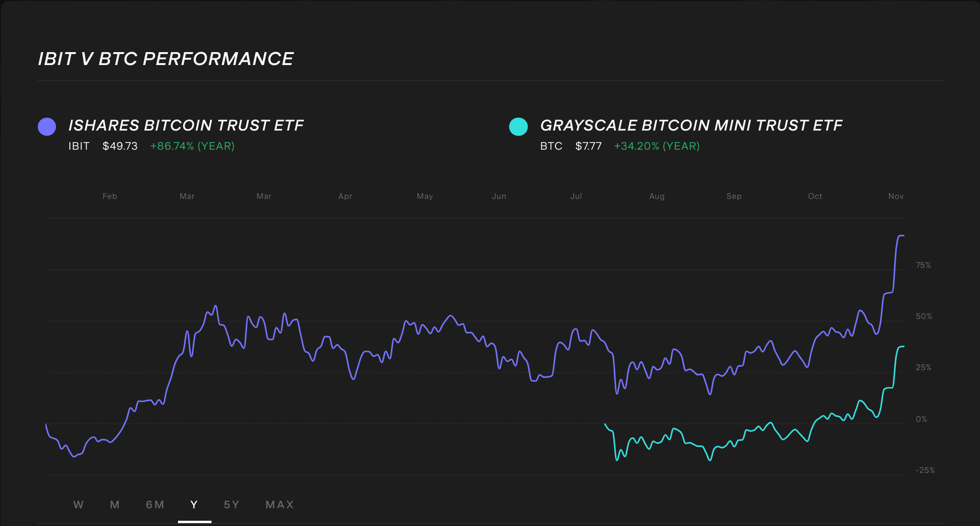Switch to the 6M timeframe

(x=155, y=504)
